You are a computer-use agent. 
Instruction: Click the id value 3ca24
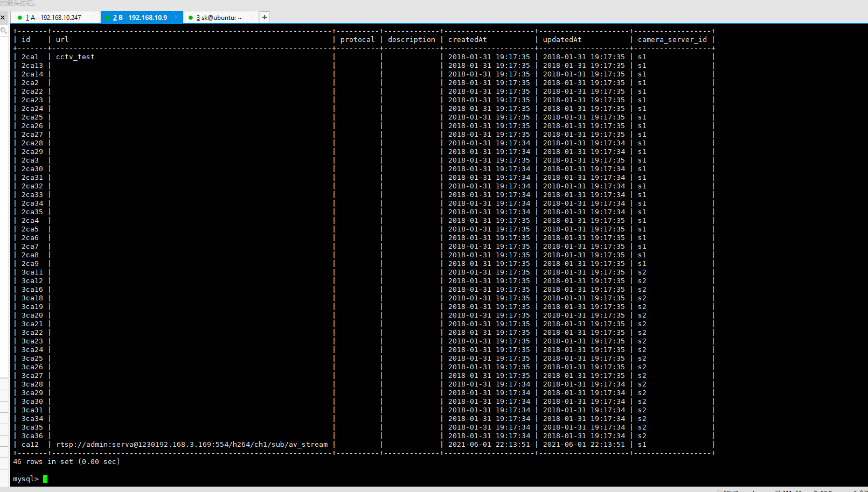(32, 349)
